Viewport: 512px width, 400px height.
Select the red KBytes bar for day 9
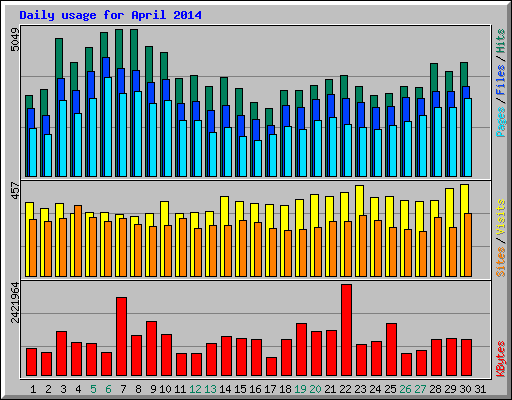151,349
